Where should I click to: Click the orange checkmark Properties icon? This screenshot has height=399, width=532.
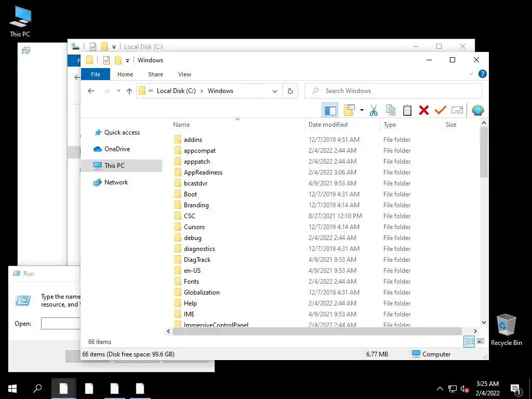441,110
